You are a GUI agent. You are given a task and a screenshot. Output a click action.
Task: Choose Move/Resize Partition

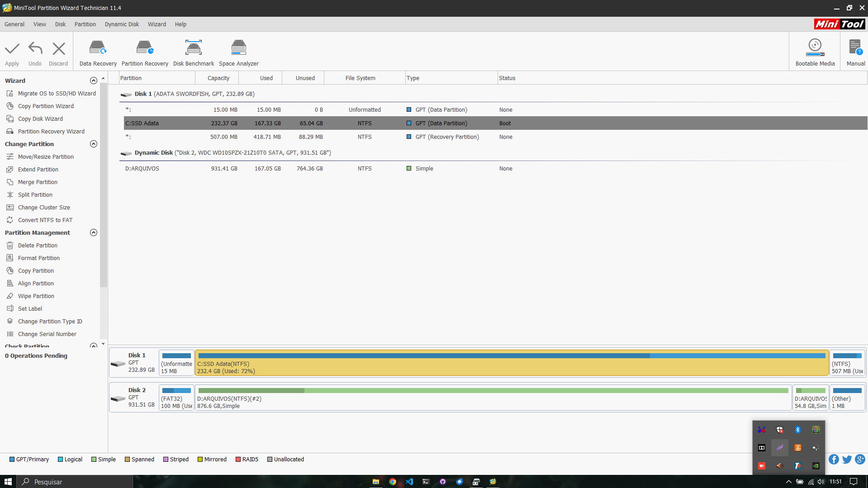coord(46,157)
